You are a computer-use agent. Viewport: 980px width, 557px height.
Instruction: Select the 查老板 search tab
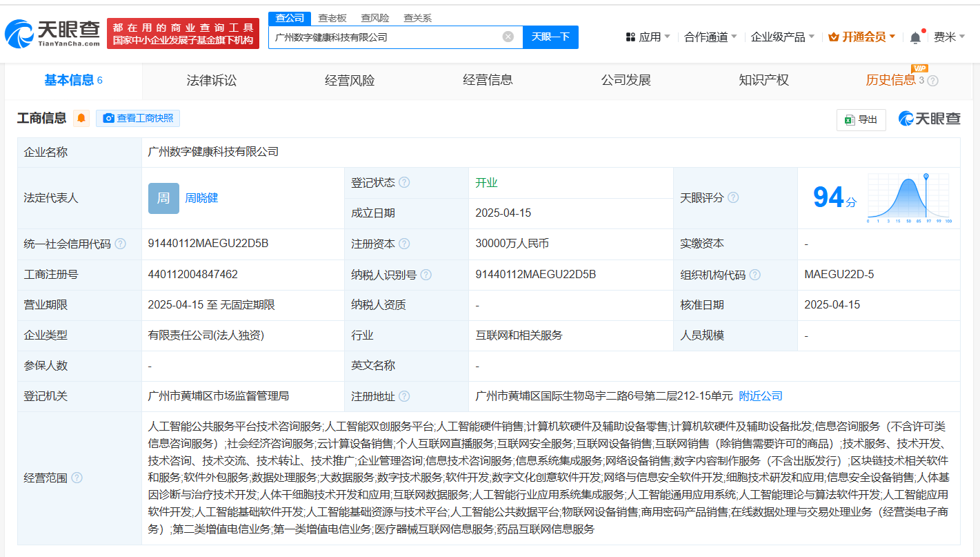click(x=332, y=18)
